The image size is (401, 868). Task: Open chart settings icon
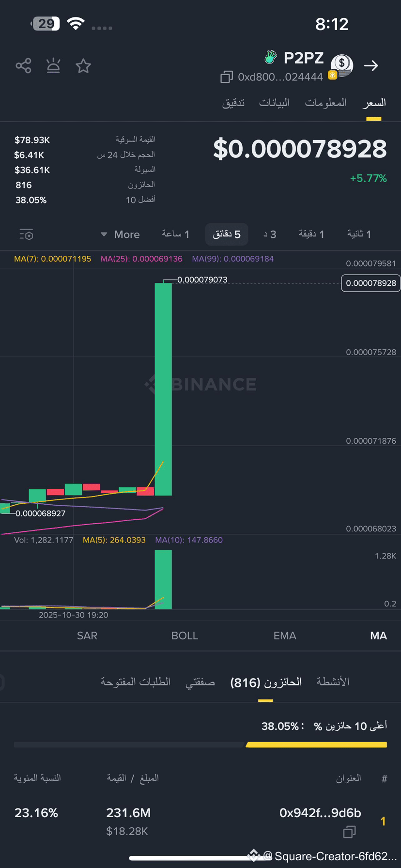point(26,235)
